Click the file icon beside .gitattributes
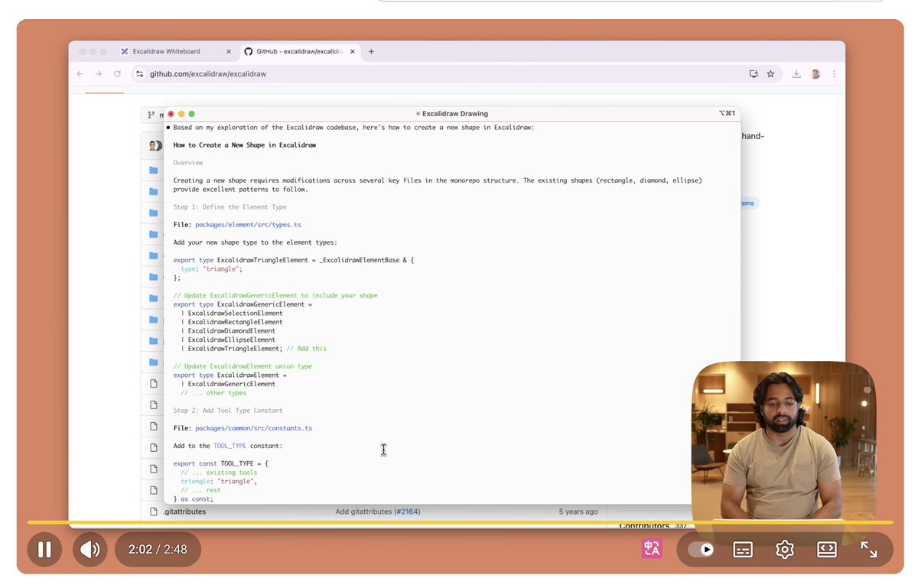This screenshot has height=588, width=918. [153, 512]
